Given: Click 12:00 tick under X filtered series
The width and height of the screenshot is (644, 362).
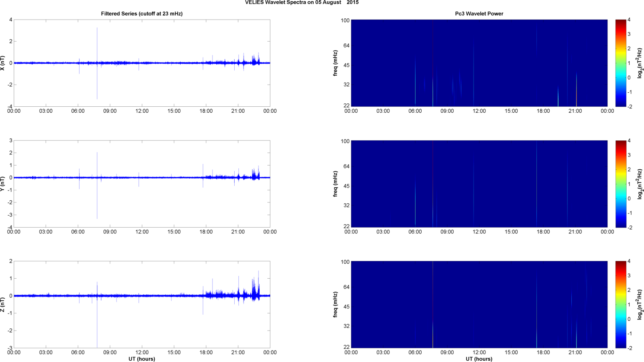Looking at the screenshot, I should (x=142, y=111).
